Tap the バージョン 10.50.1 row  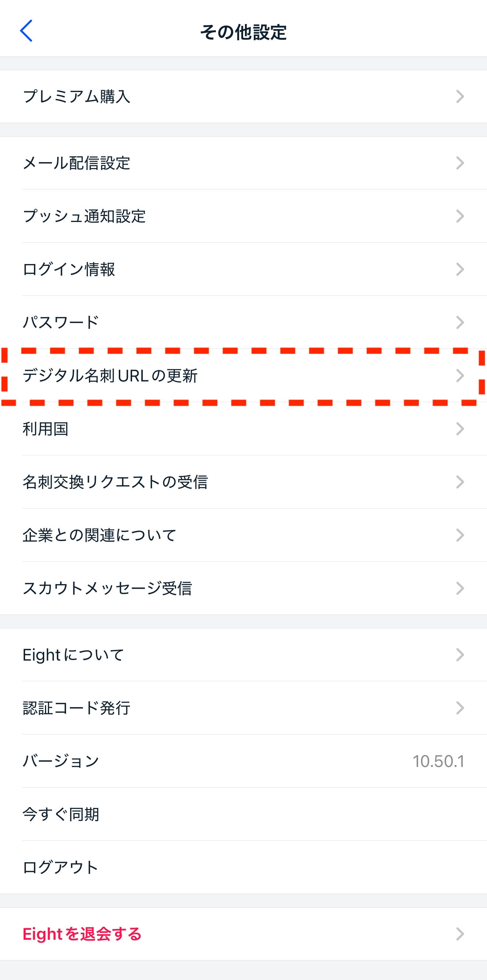tap(243, 761)
